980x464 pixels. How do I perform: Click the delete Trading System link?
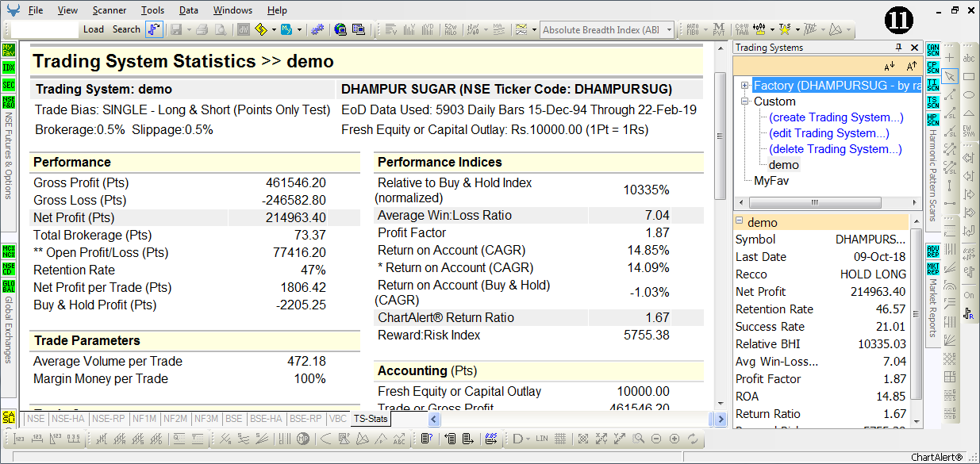pos(836,149)
